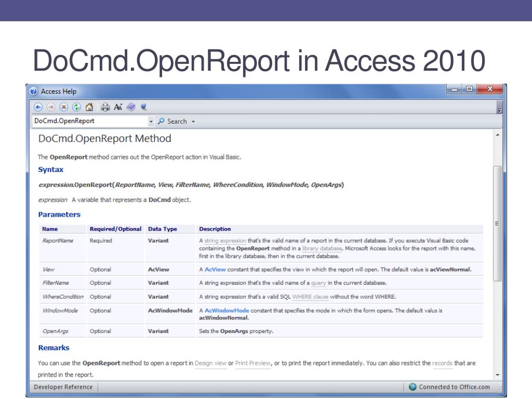Open the string expression link

pos(225,241)
